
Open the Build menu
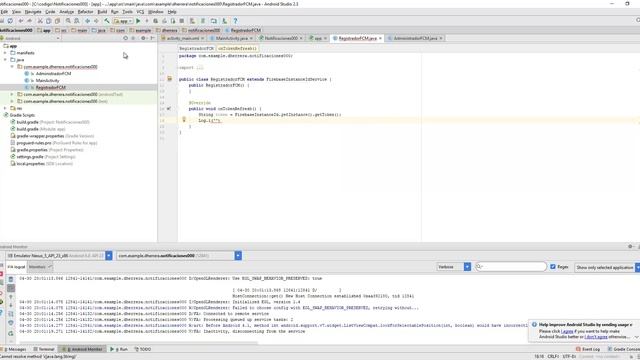(x=102, y=12)
